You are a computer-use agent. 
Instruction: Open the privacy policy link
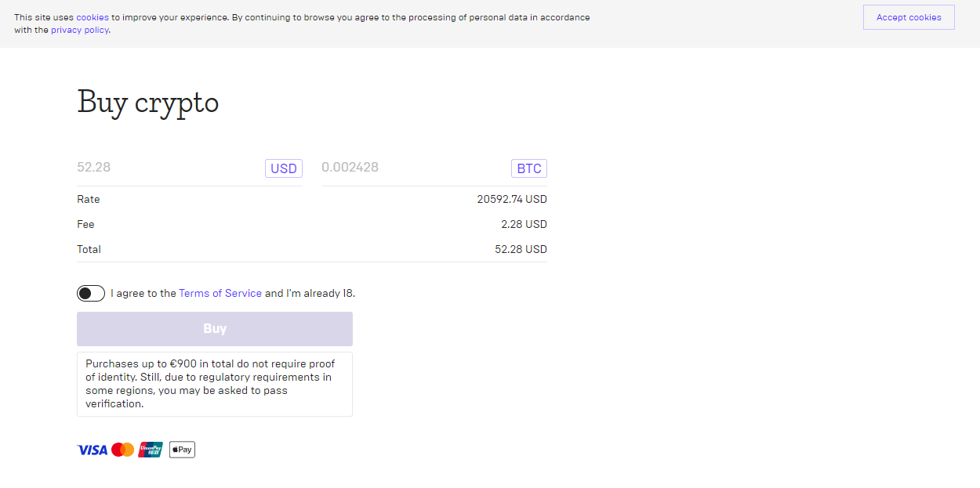pyautogui.click(x=80, y=30)
